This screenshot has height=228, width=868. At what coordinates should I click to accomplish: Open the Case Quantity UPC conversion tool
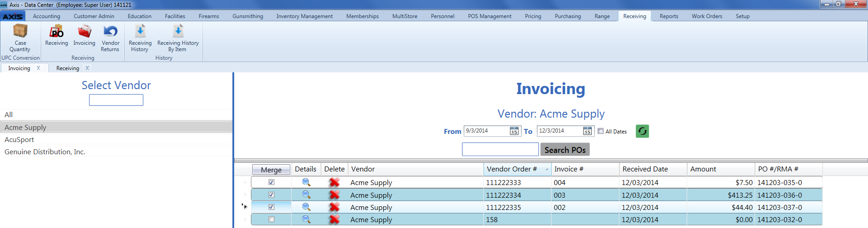coord(20,38)
